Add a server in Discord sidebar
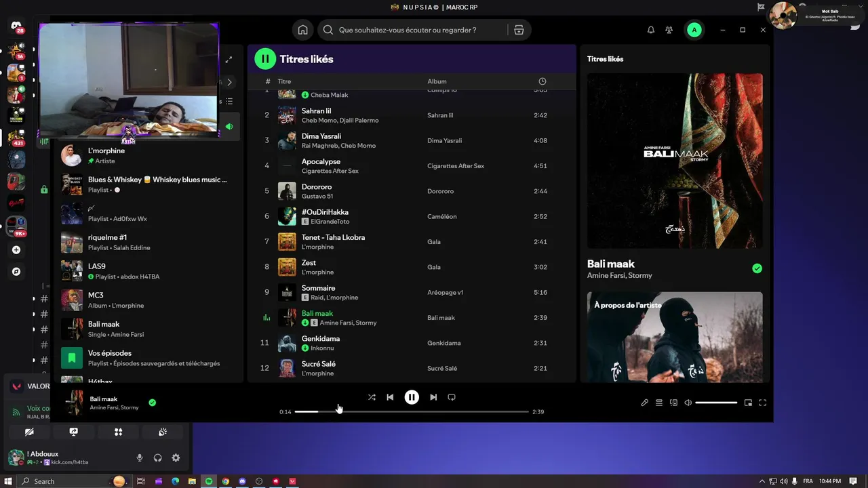Image resolution: width=868 pixels, height=488 pixels. 16,249
